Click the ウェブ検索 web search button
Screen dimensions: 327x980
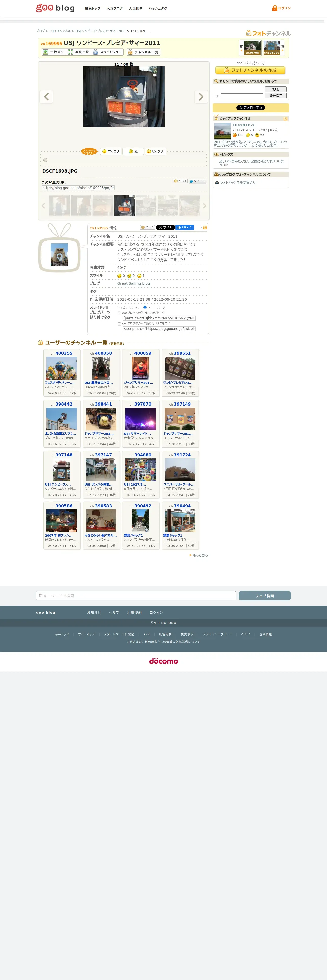[265, 596]
